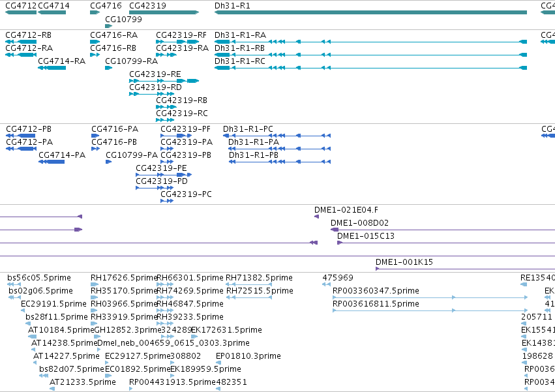Click the CG10799 gene label
Image resolution: width=555 pixels, height=392 pixels.
[x=123, y=19]
